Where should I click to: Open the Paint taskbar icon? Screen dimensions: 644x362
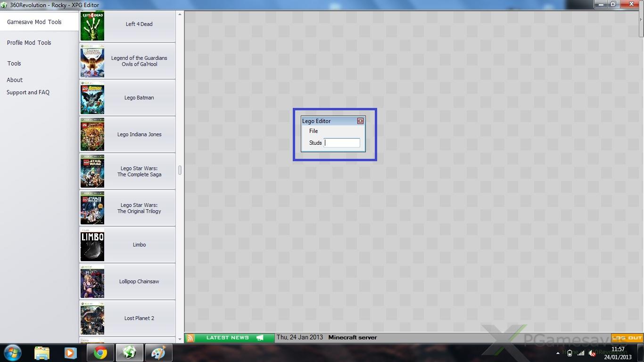[x=158, y=353]
